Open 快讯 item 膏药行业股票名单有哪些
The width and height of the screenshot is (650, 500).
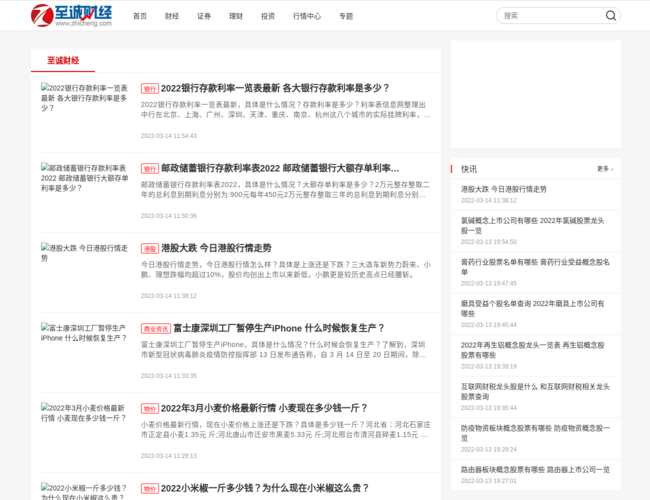535,267
